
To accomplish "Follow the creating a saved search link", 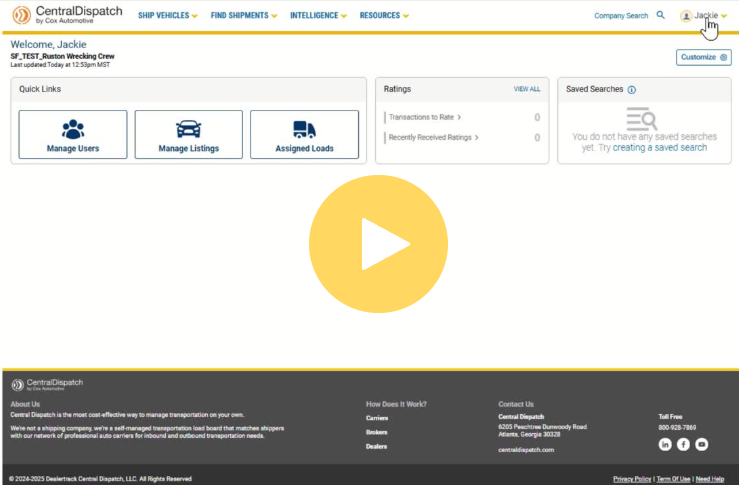I will tap(659, 148).
